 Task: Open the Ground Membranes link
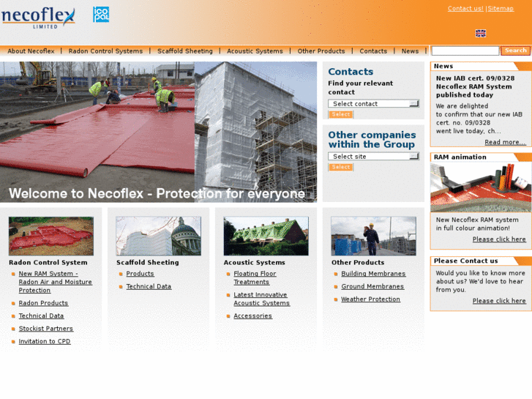(372, 286)
